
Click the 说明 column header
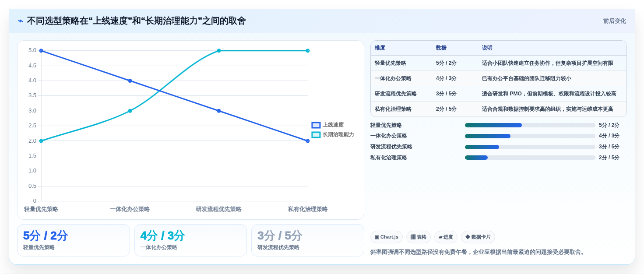tap(487, 48)
